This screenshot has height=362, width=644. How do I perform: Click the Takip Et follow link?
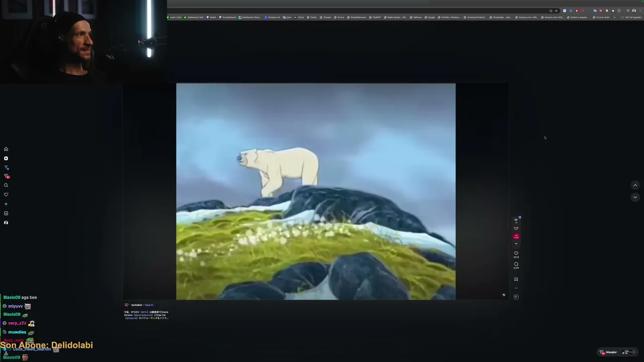click(x=149, y=305)
